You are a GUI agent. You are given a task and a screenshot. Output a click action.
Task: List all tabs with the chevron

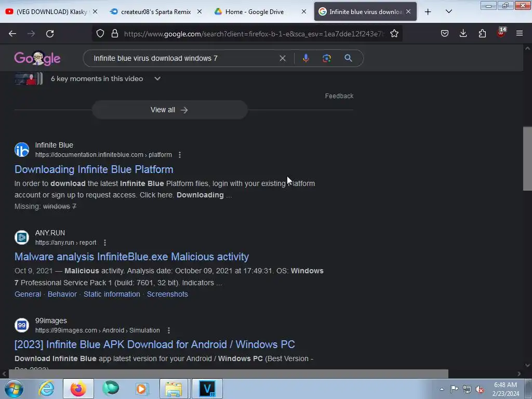[448, 11]
